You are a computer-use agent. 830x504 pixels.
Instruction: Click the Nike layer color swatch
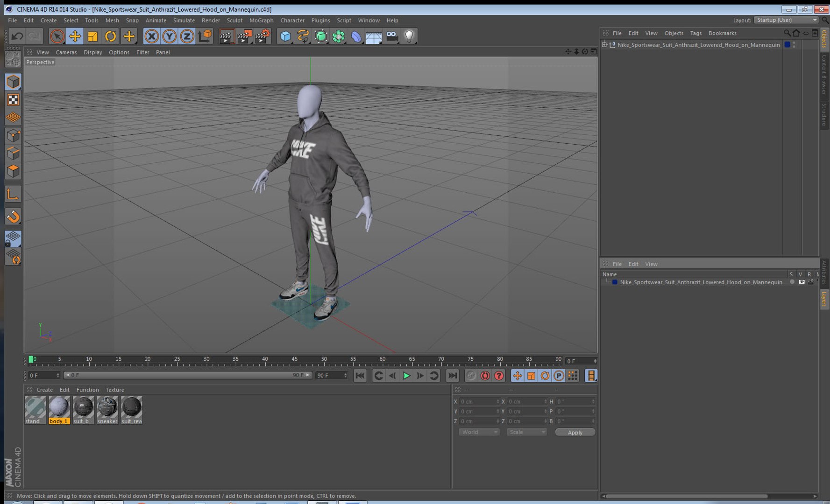pos(615,282)
